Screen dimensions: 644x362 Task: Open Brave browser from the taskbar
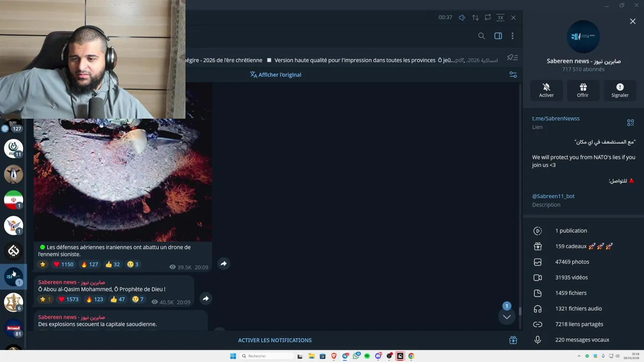tap(334, 356)
